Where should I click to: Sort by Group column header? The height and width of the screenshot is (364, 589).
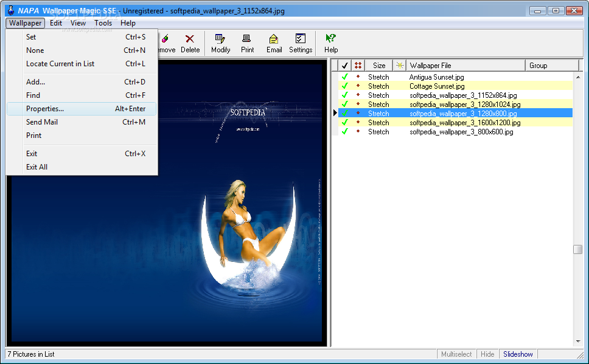(552, 65)
